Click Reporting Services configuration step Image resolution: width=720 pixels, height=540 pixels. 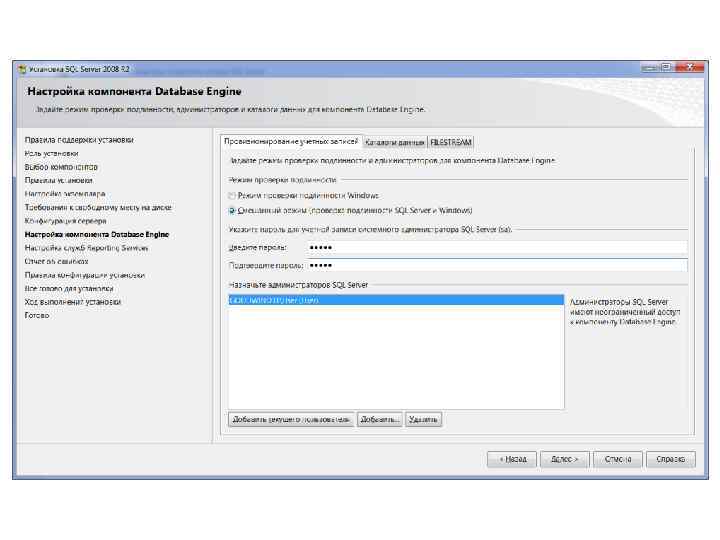(x=86, y=248)
